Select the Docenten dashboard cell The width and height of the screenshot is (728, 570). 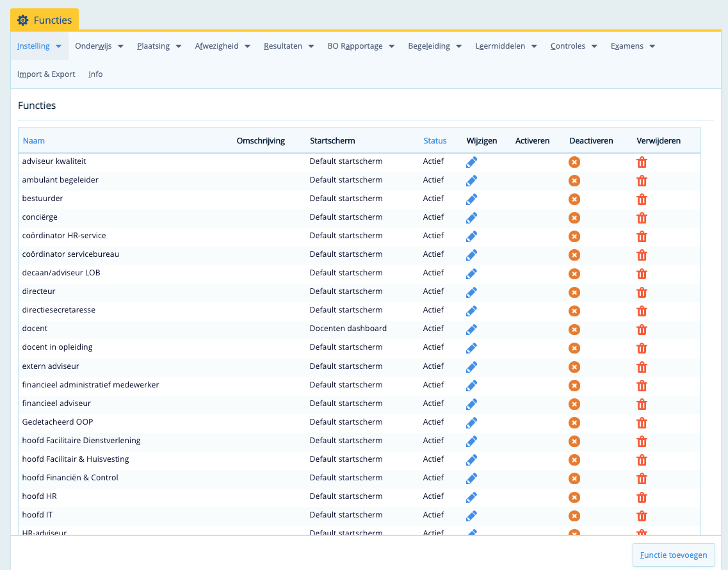coord(348,329)
